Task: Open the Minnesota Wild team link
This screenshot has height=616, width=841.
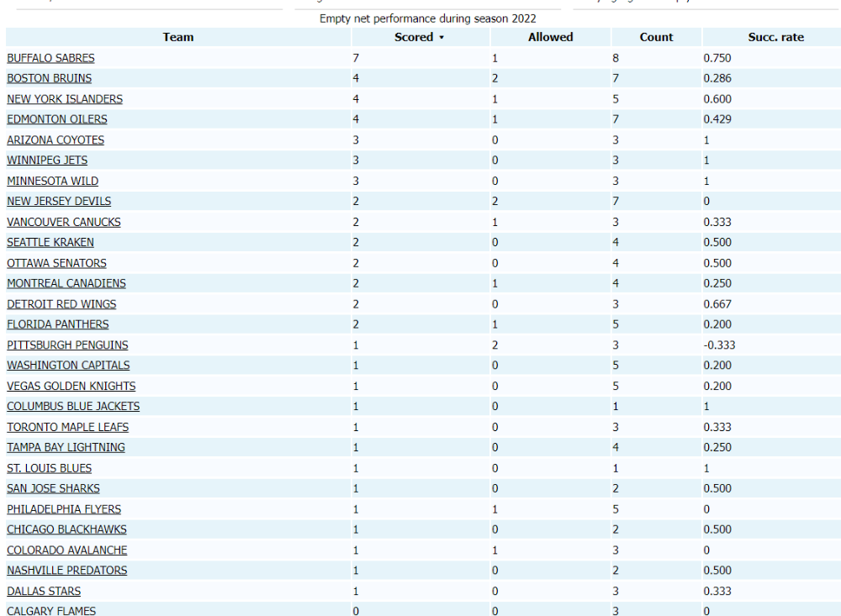Action: pyautogui.click(x=52, y=182)
